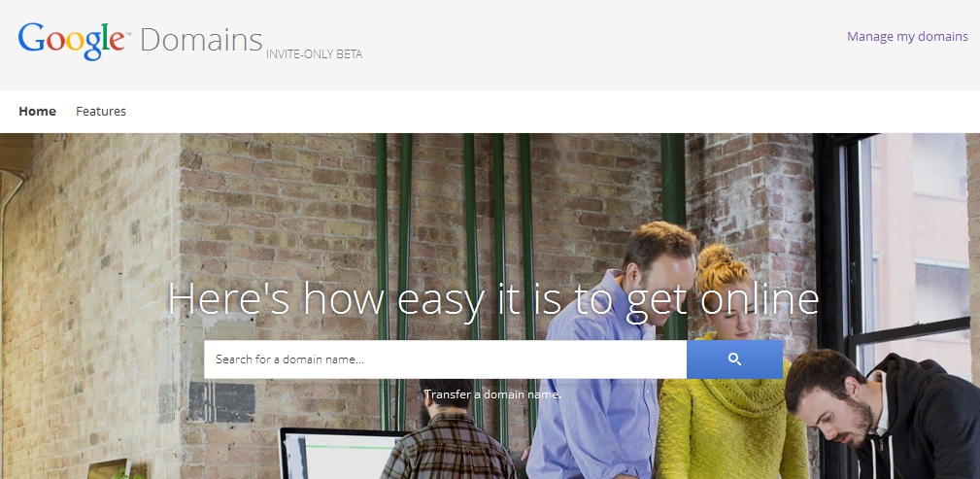Viewport: 980px width, 479px height.
Task: Click the INVITE-ONLY BETA label
Action: (315, 54)
